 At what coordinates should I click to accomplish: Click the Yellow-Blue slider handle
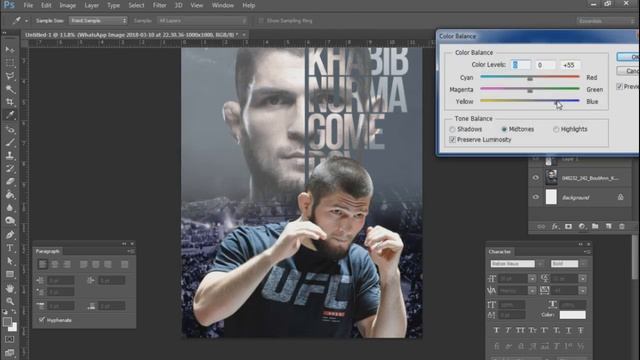pos(557,102)
